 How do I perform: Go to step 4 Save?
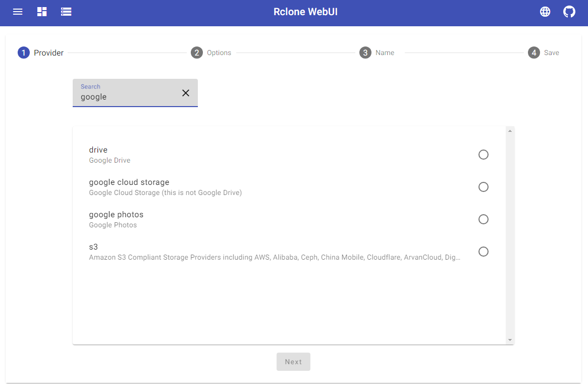point(544,53)
